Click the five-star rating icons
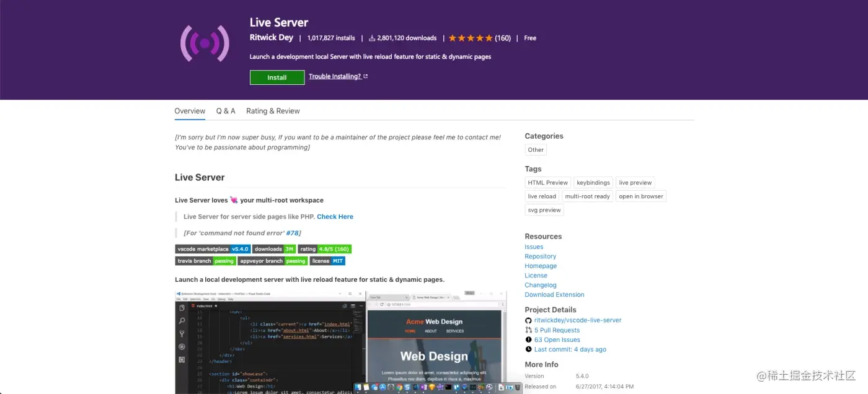Screen dimensions: 868x394 [x=471, y=38]
